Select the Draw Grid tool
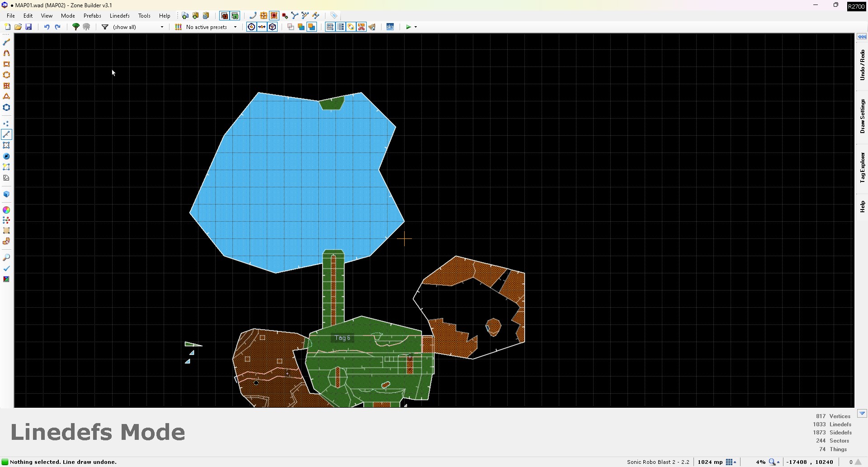868x467 pixels. (6, 86)
